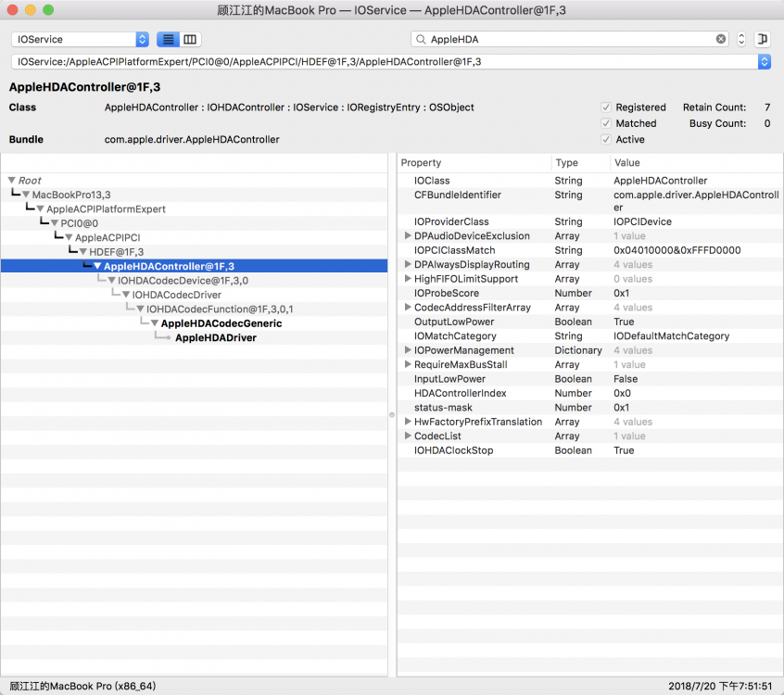Image resolution: width=784 pixels, height=695 pixels.
Task: Select HDEF@1F,3 in the tree
Action: [x=116, y=251]
